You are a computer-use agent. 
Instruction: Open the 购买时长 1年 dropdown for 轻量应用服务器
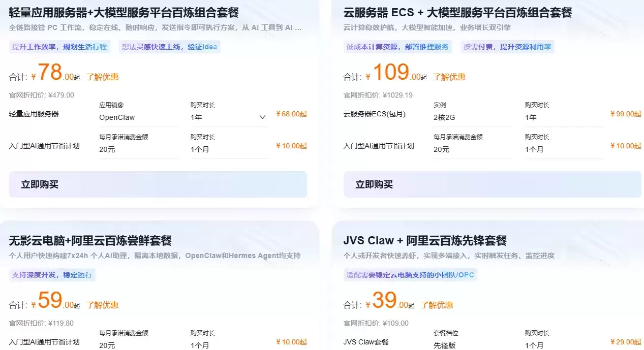point(229,117)
